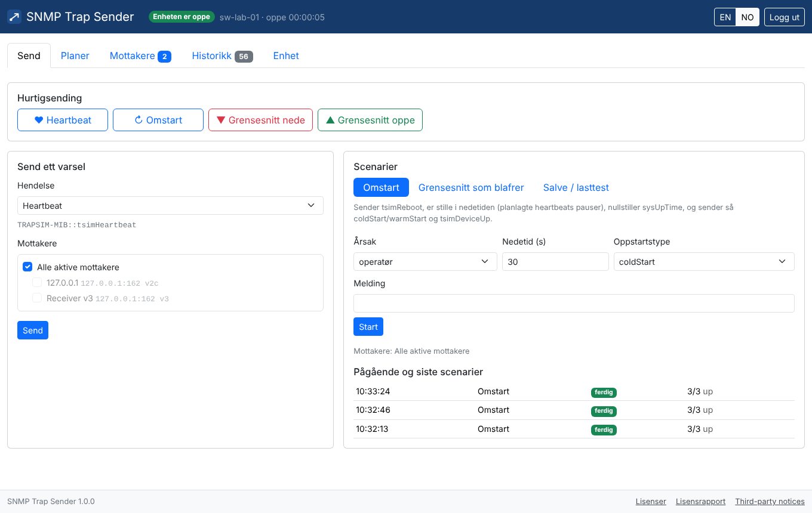Click the Mottakere count badge 2

point(164,57)
